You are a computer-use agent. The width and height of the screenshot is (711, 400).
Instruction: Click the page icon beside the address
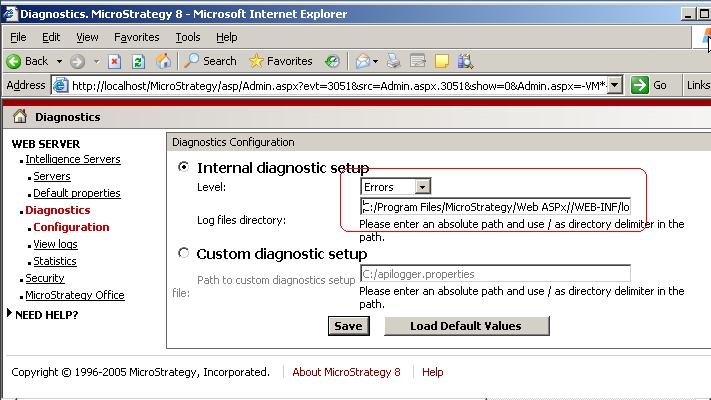pos(61,85)
